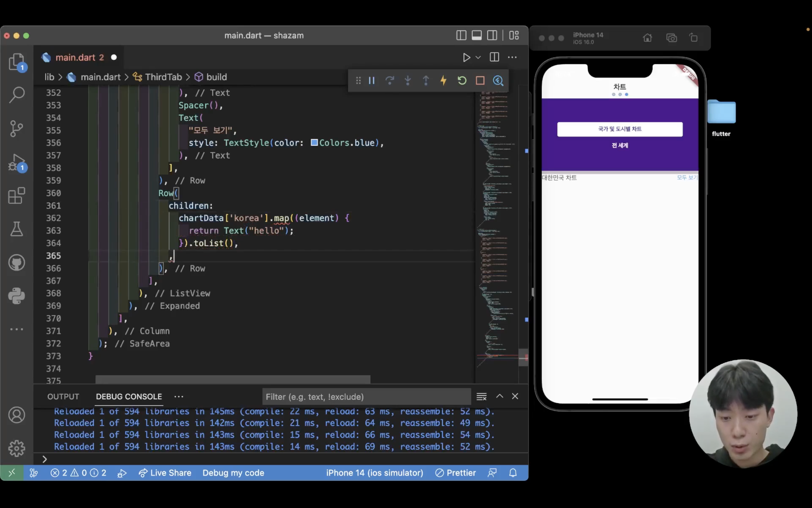812x508 pixels.
Task: Open the Explorer view in activity bar
Action: point(16,62)
